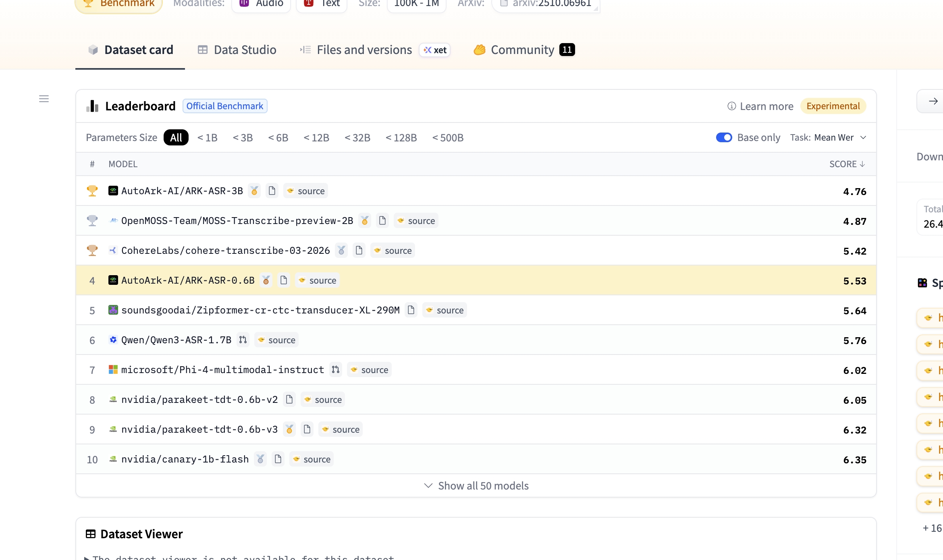Open the document icon for AutoArk-AI/ARK-ASR-0.6B
943x560 pixels.
pos(284,280)
